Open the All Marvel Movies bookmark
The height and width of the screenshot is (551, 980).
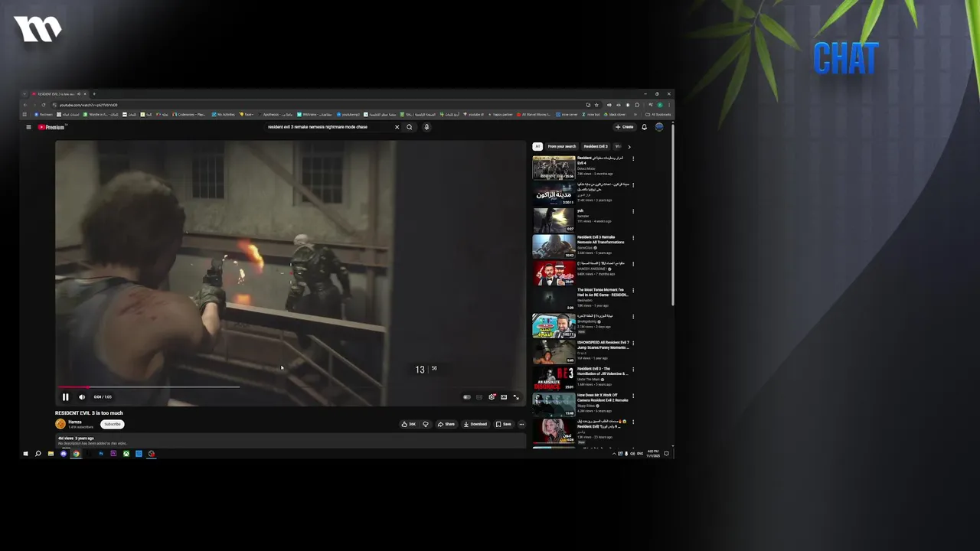point(534,115)
